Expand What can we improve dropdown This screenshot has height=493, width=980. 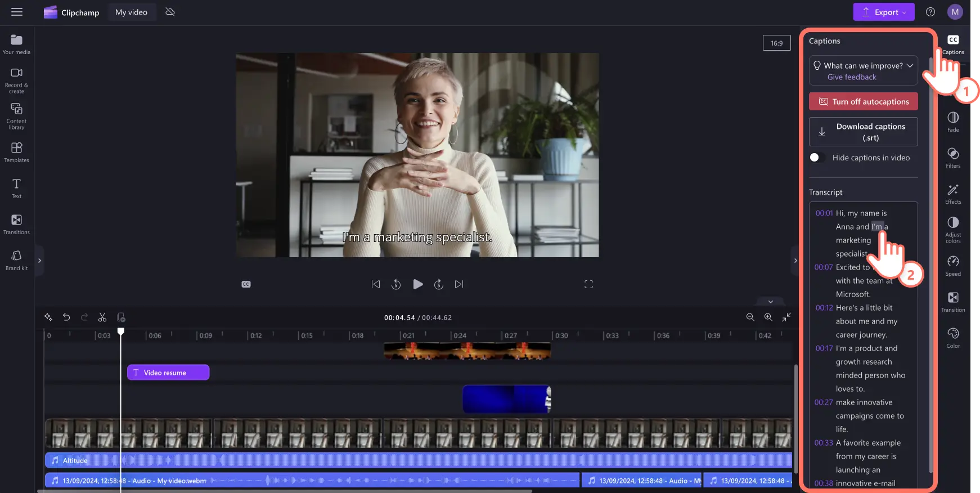point(910,65)
